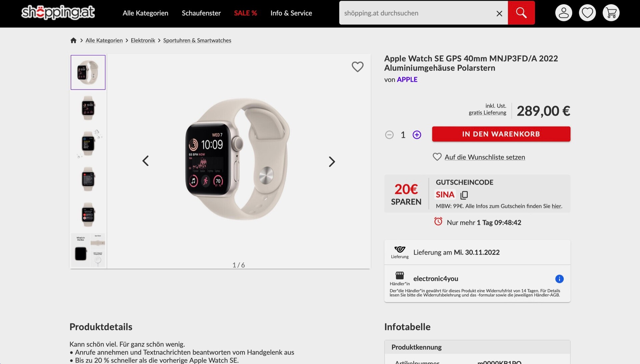Show previous product image arrow
The image size is (640, 364).
coord(146,161)
